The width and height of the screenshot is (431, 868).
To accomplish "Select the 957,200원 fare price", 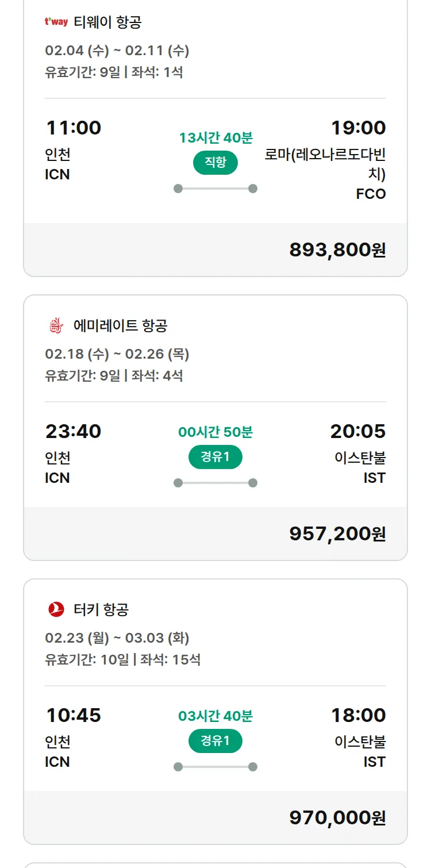I will point(337,534).
